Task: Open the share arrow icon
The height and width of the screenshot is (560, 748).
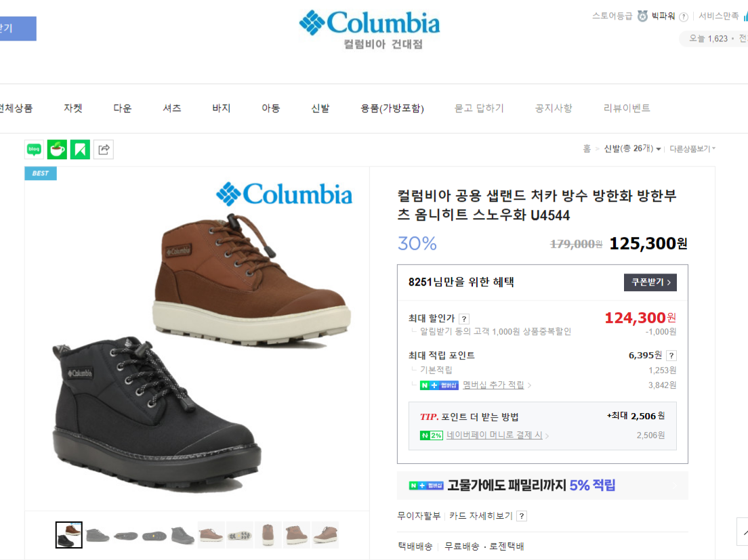Action: tap(104, 150)
